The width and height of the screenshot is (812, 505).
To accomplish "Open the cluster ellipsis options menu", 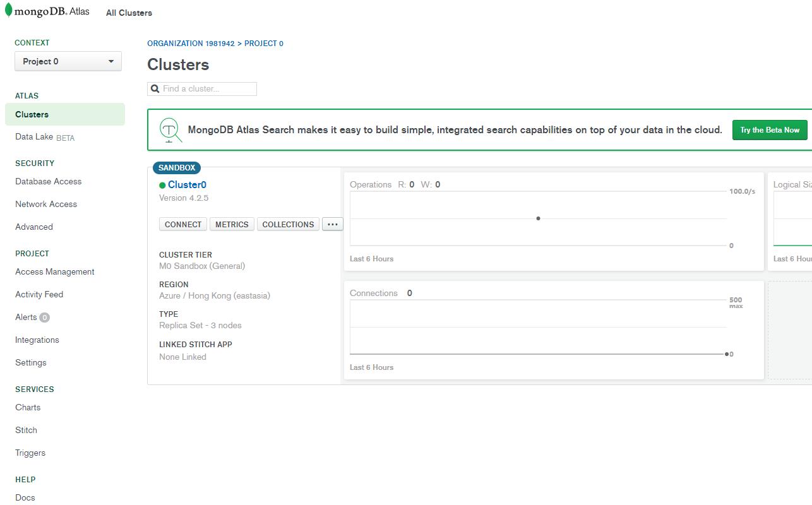I will pos(333,224).
